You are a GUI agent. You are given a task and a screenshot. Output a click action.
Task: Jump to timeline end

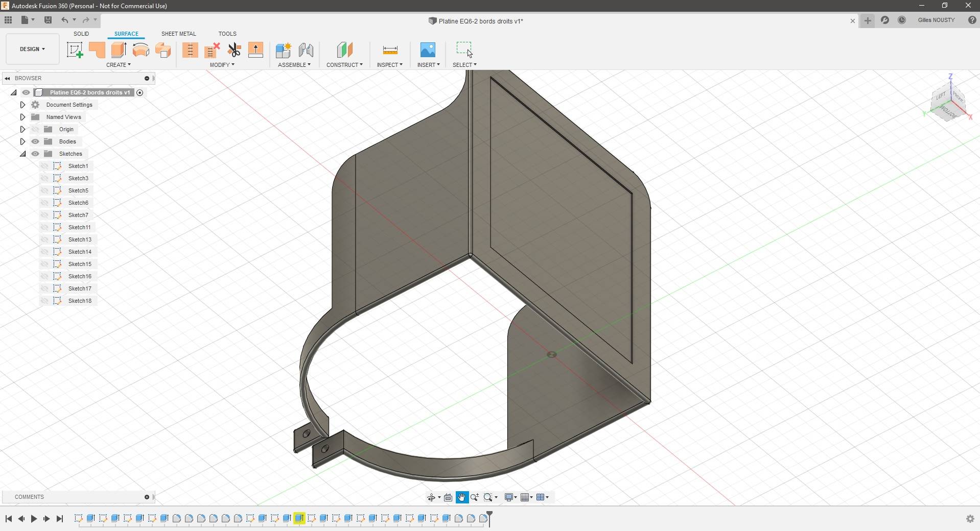point(60,519)
